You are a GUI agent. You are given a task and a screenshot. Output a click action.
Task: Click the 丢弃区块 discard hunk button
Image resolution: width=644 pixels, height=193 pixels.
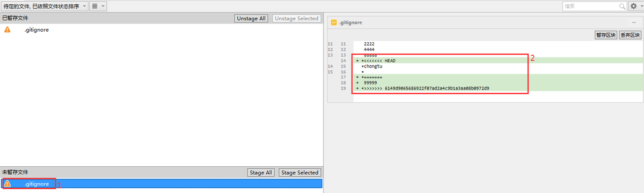pos(630,35)
